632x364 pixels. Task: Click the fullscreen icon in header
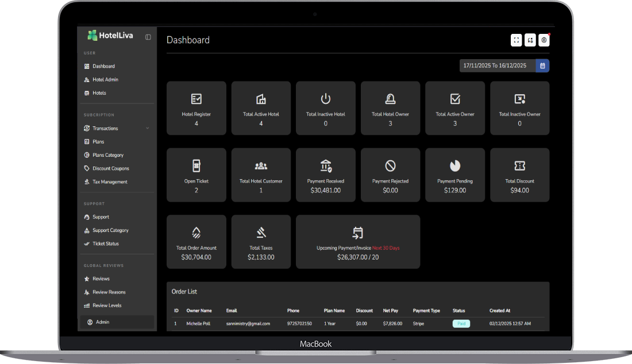(x=517, y=40)
